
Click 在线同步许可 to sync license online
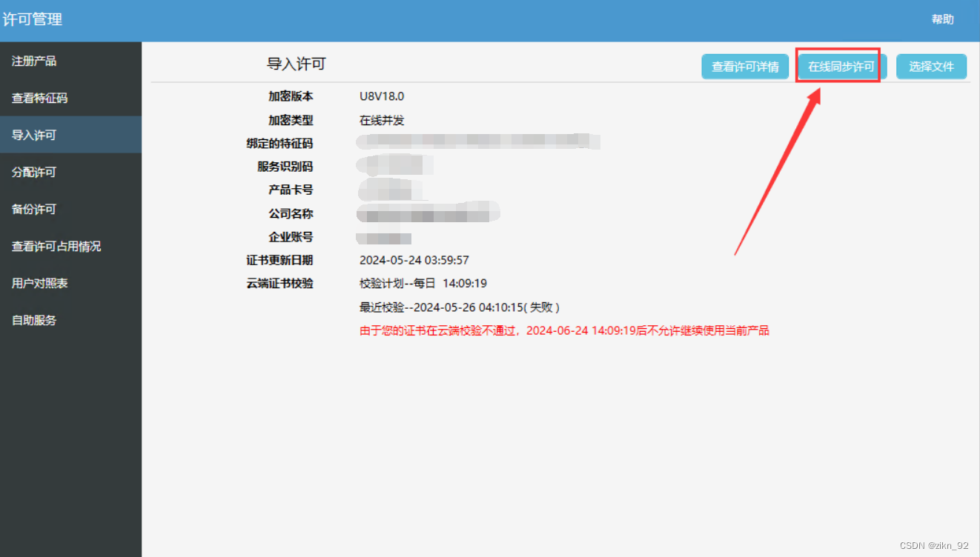840,66
